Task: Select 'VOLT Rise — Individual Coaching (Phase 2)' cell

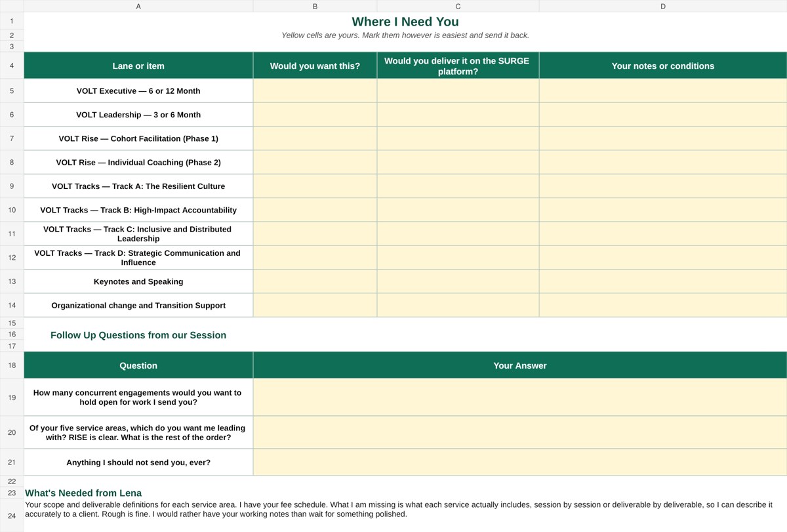Action: 138,162
